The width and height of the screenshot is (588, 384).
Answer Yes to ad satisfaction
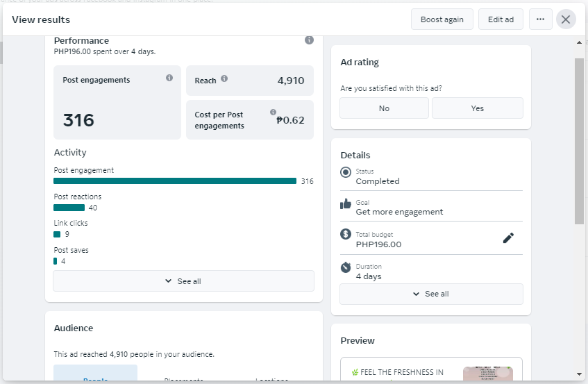[477, 108]
